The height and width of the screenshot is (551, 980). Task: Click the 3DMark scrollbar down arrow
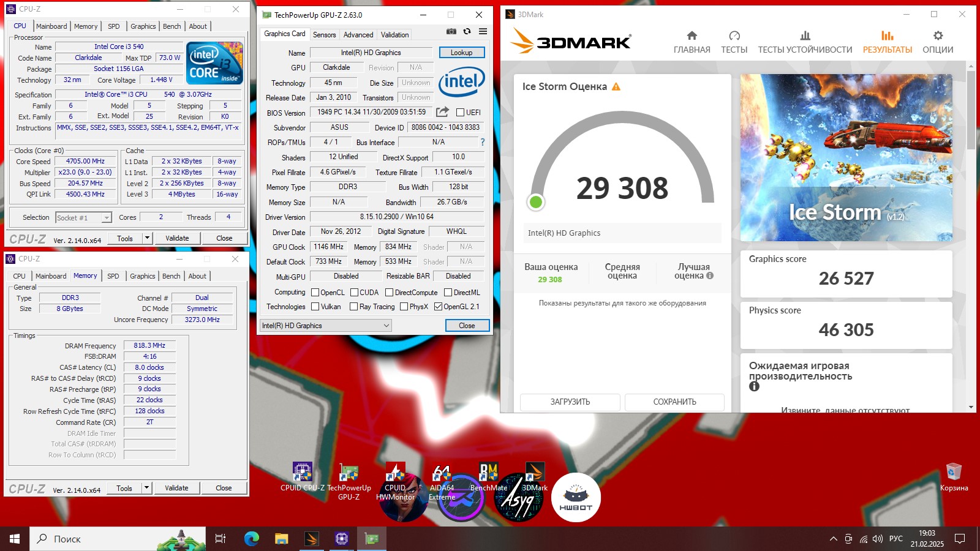[x=971, y=407]
